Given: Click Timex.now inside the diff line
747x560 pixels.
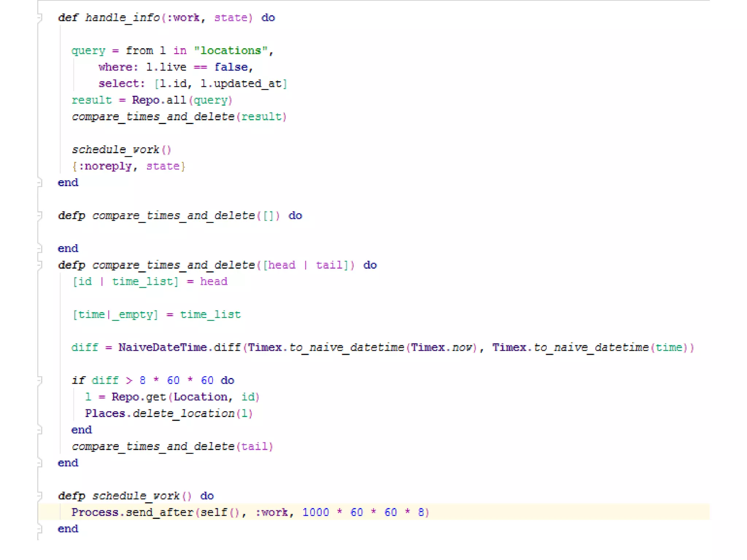Looking at the screenshot, I should coord(442,347).
